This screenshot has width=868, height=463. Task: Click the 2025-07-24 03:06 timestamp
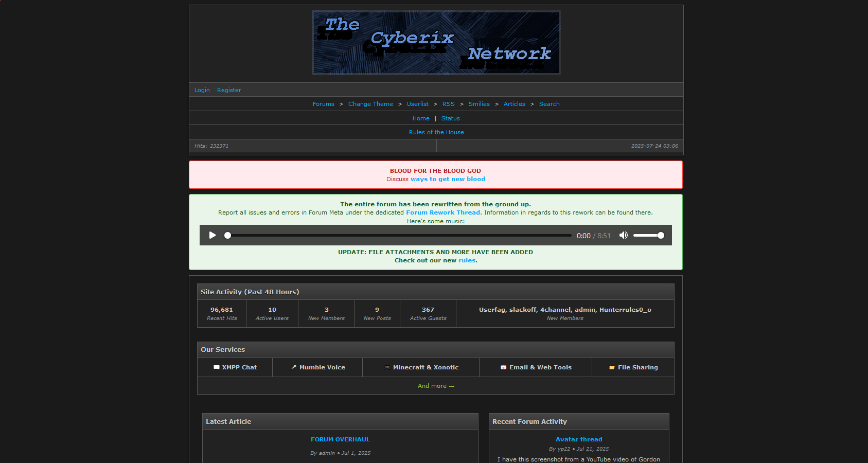click(x=654, y=146)
